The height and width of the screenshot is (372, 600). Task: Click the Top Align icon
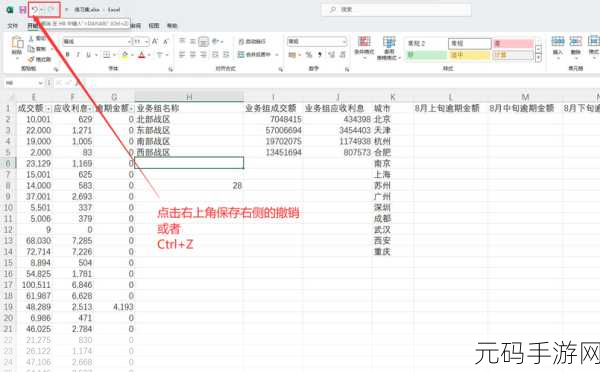(182, 41)
